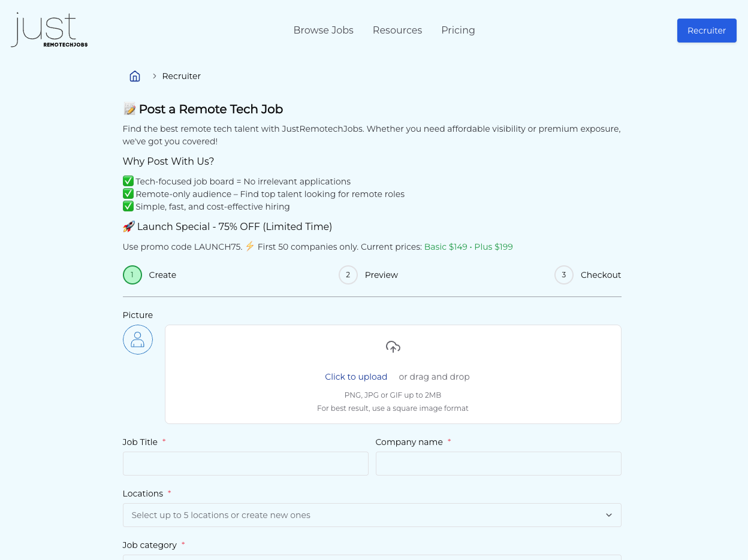Screen dimensions: 748x560
Task: Click the step 3 Checkout circle
Action: point(563,275)
